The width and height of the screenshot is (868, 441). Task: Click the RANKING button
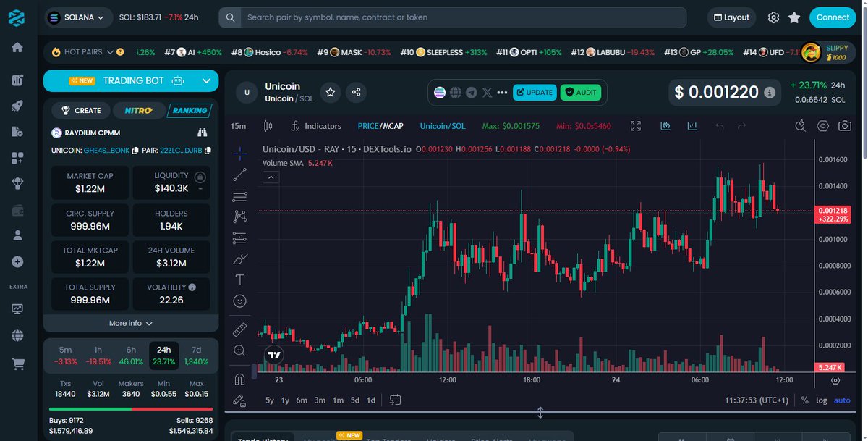click(189, 111)
